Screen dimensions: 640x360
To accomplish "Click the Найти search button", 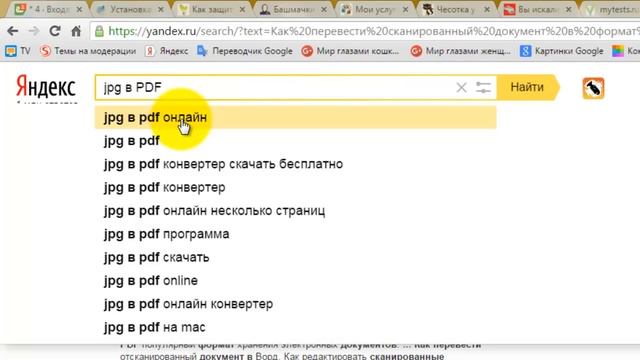I will pos(527,87).
